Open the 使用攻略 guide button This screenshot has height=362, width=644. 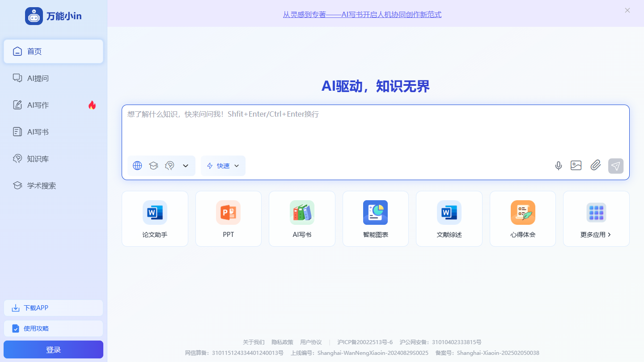(x=53, y=328)
